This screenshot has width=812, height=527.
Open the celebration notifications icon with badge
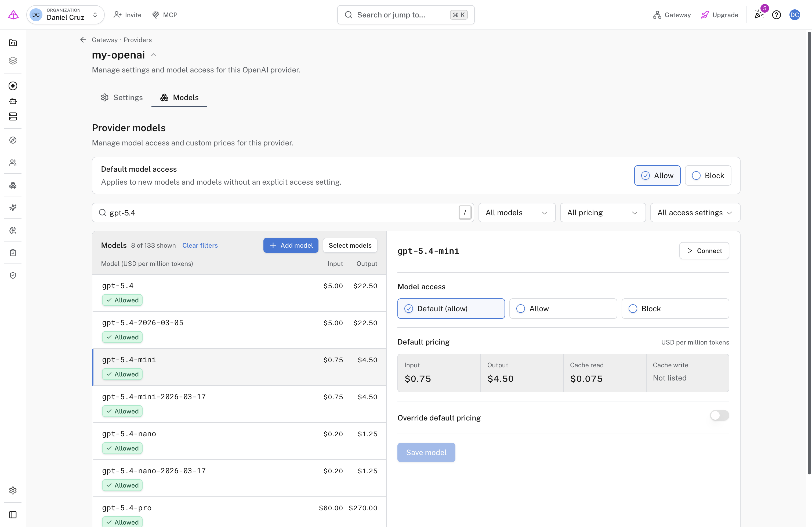759,14
